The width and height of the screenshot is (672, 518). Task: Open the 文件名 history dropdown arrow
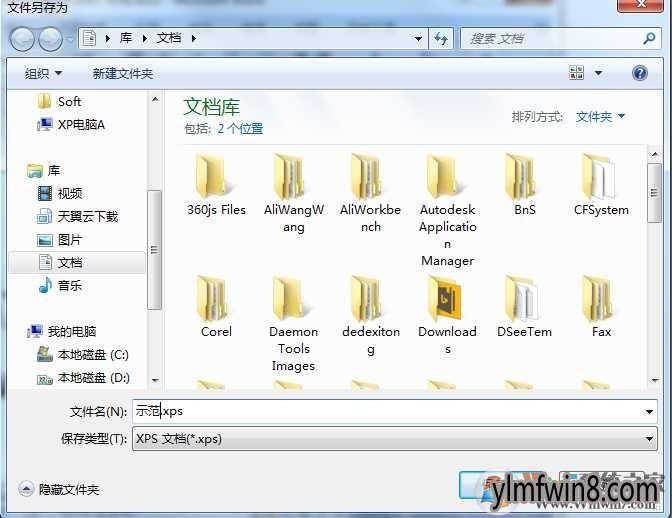[649, 412]
